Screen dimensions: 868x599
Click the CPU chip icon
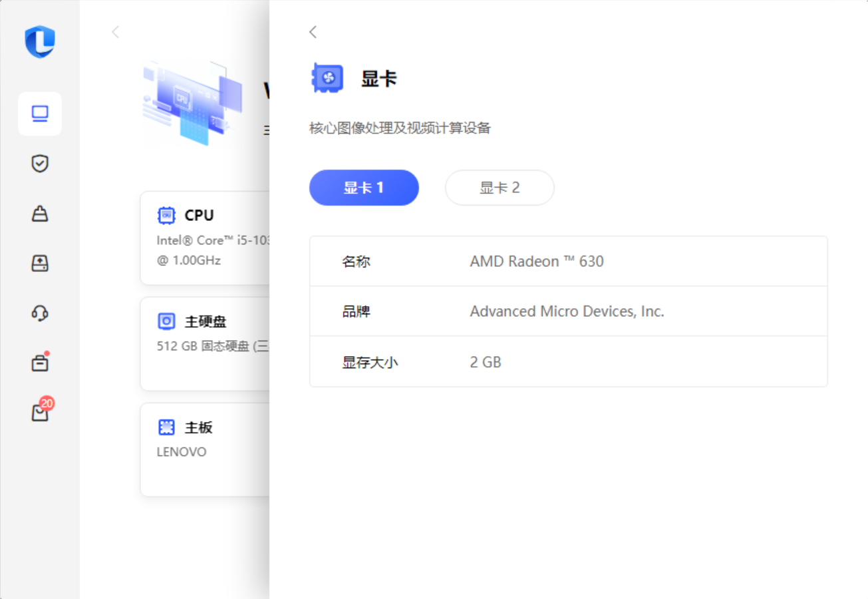[166, 216]
